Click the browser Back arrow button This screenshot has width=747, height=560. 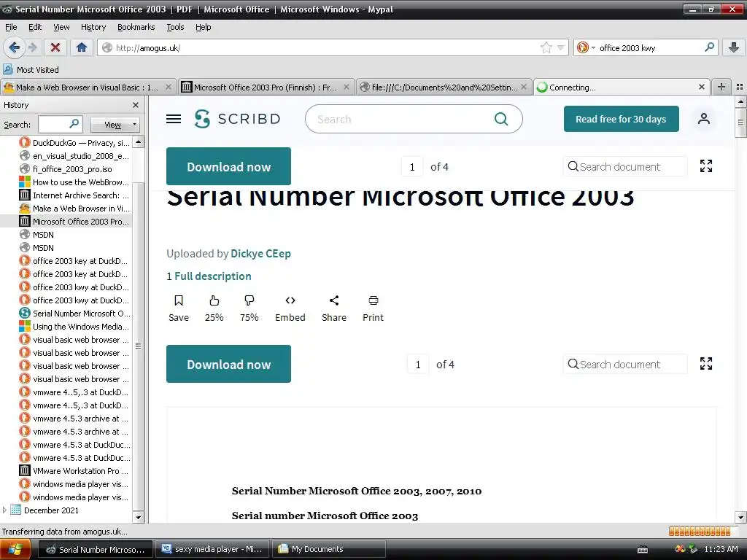(15, 47)
